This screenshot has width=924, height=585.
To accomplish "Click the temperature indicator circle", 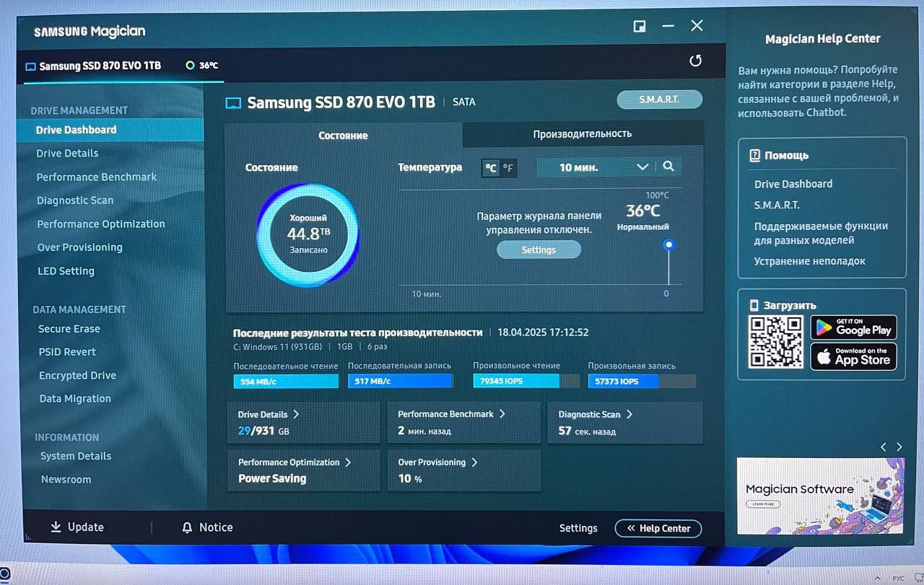I will [668, 245].
